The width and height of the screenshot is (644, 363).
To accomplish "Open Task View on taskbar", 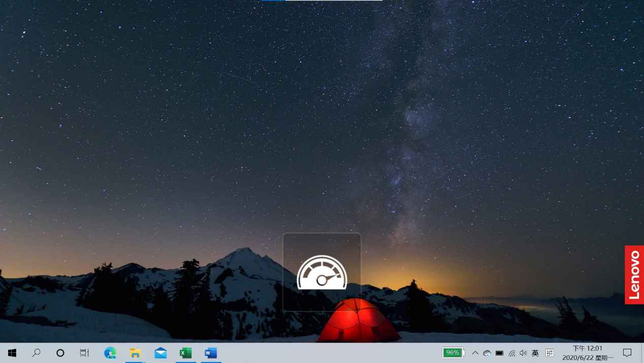I will point(84,353).
